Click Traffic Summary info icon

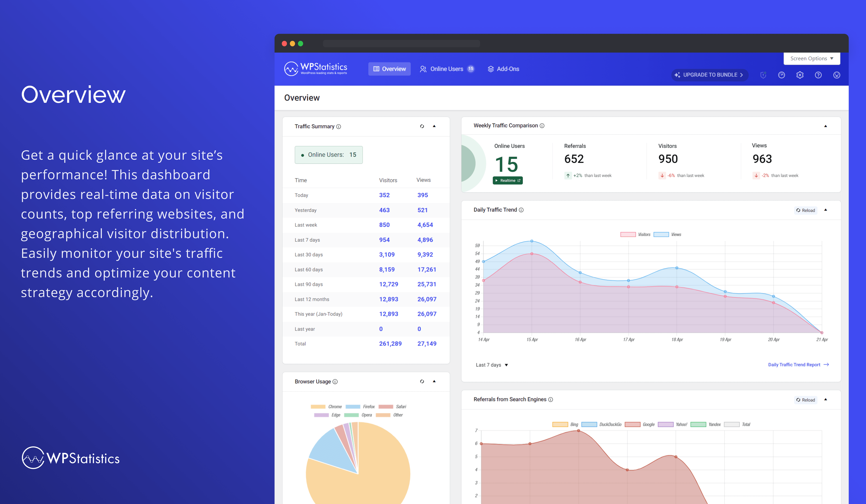338,126
